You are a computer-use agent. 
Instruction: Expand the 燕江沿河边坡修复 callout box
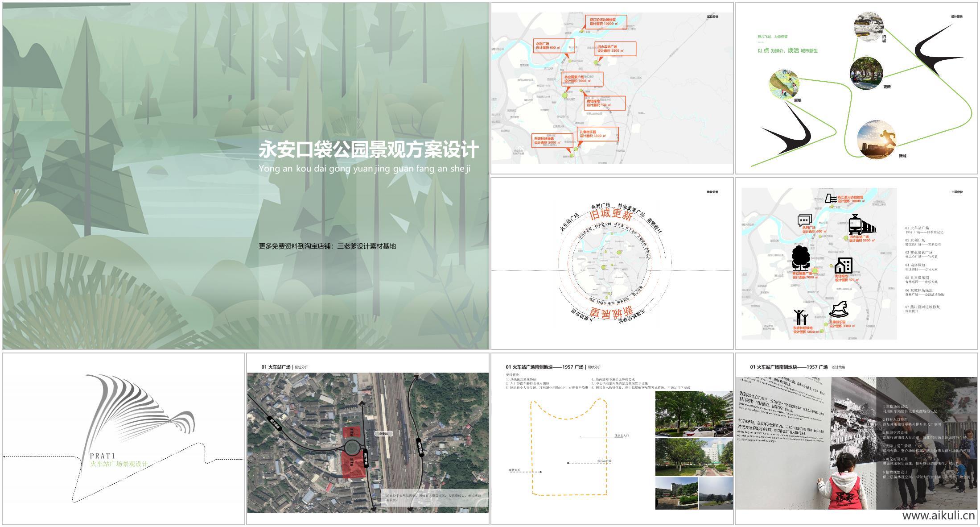click(607, 22)
